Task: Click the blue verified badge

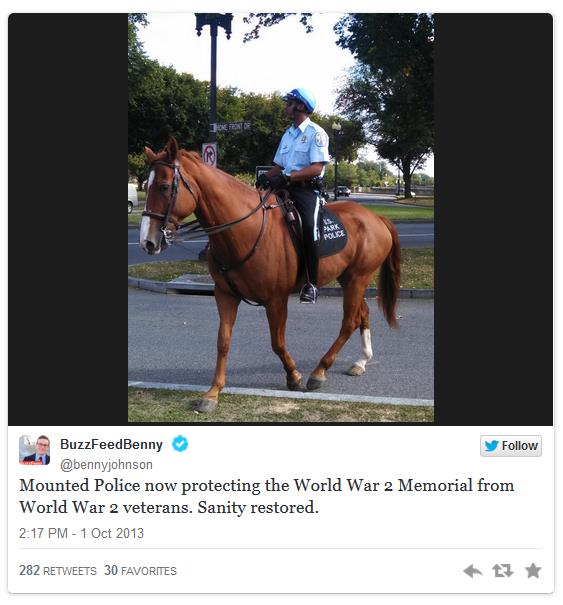Action: (x=180, y=444)
